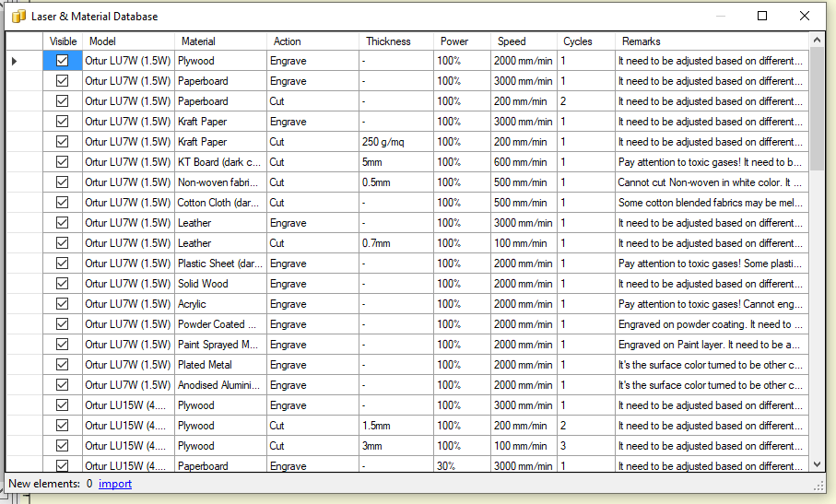836x504 pixels.
Task: Select the '0.7mm' thickness cell
Action: tap(396, 243)
